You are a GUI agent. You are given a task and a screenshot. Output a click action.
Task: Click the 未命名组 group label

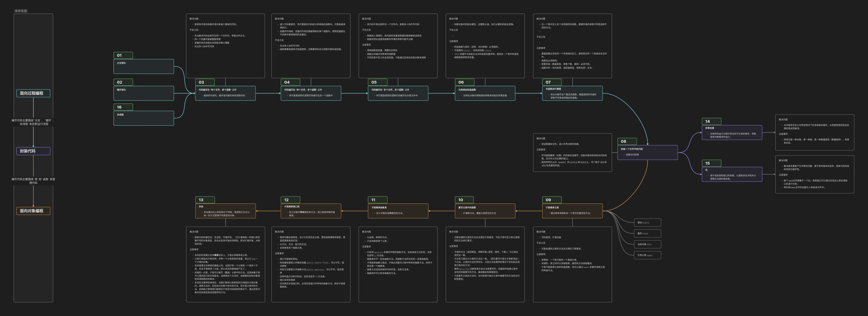(21, 11)
